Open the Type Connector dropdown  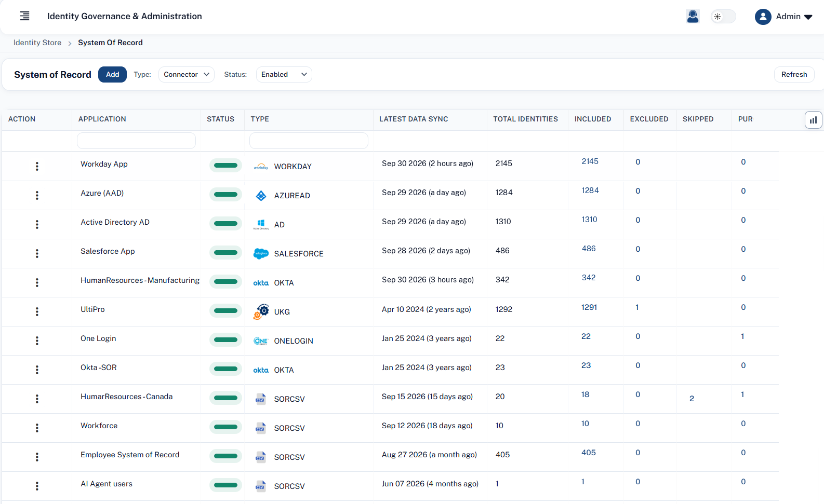pyautogui.click(x=187, y=74)
